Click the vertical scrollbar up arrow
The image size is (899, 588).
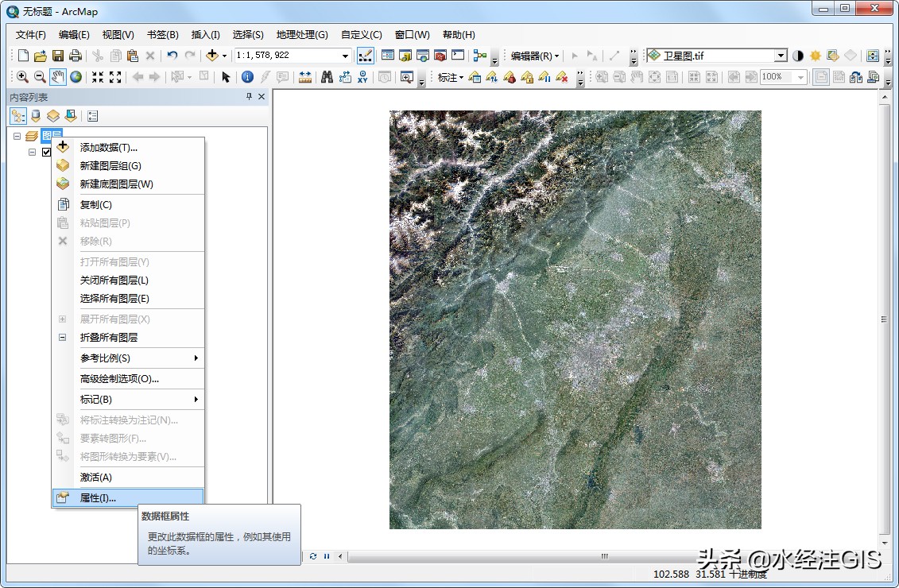pos(884,98)
